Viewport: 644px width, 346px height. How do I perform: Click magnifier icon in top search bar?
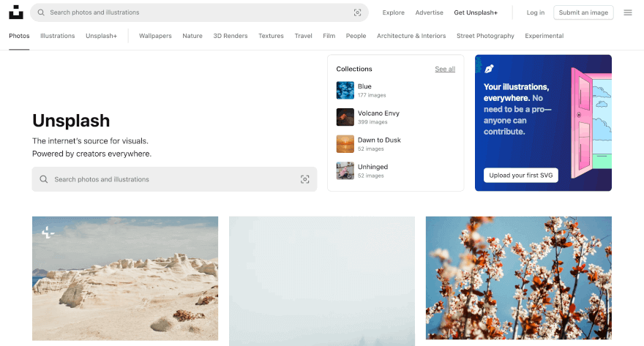pos(41,12)
